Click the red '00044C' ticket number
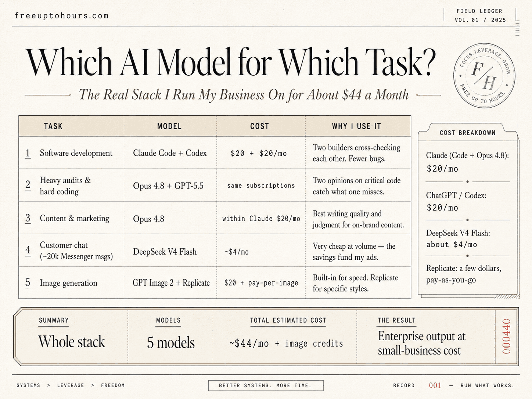Viewport: 532px width, 399px height. click(x=507, y=337)
